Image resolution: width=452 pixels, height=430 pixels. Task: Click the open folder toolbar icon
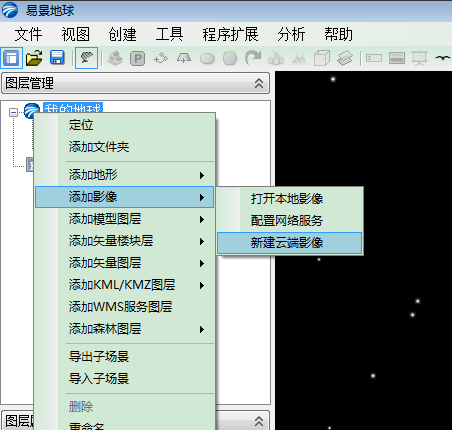(x=34, y=58)
